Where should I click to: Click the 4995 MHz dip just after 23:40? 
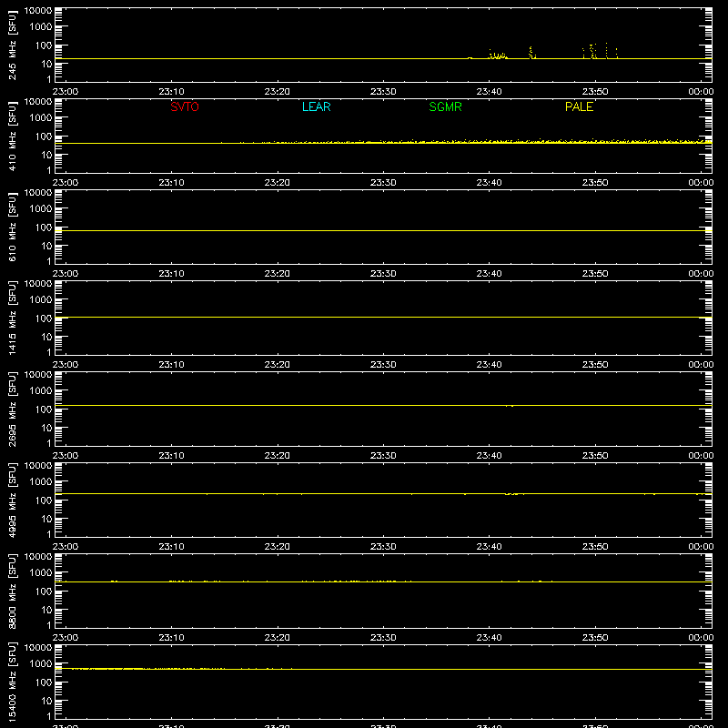coord(511,494)
